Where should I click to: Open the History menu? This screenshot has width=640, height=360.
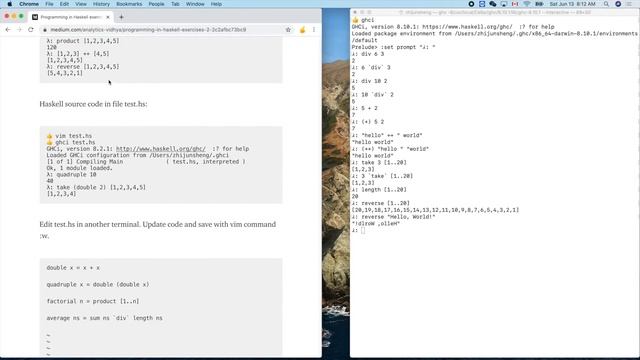pos(101,4)
